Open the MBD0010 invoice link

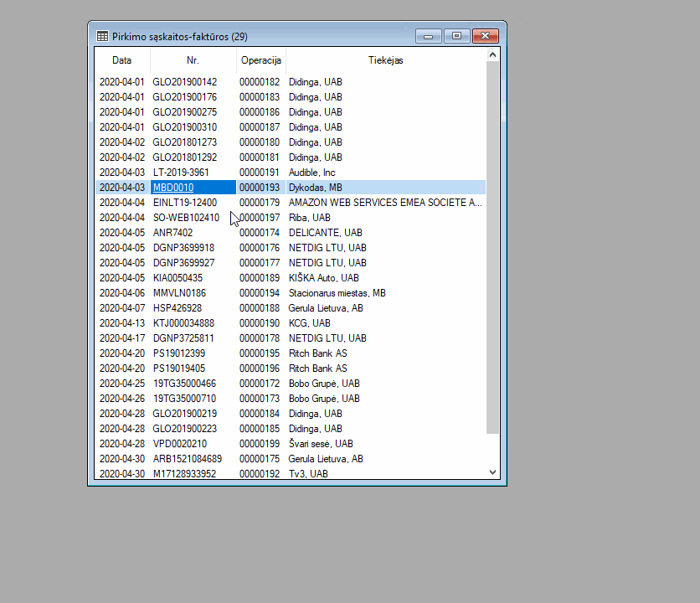click(173, 188)
